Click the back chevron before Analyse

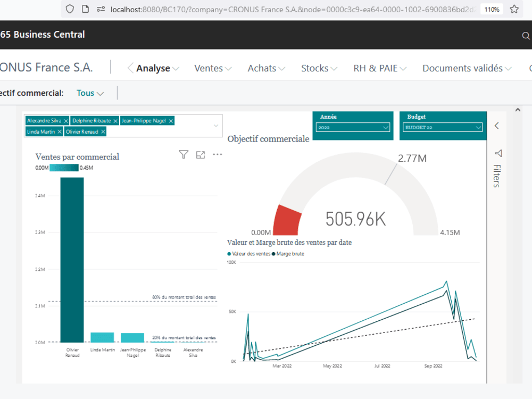click(130, 68)
